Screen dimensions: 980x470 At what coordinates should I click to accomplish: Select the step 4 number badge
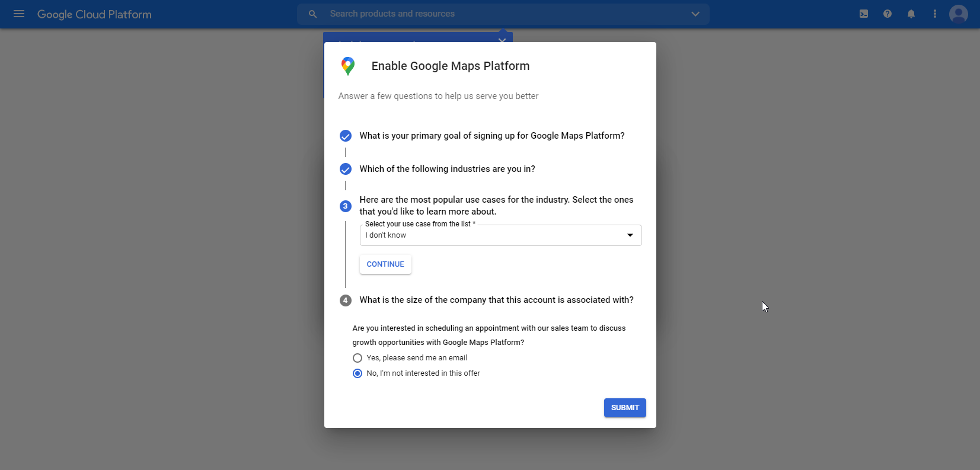click(346, 300)
